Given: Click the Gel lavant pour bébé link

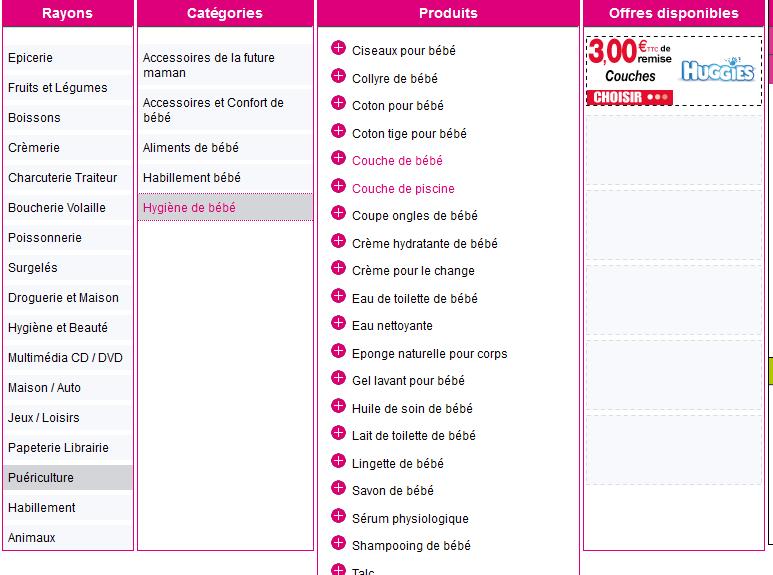Looking at the screenshot, I should [x=408, y=381].
